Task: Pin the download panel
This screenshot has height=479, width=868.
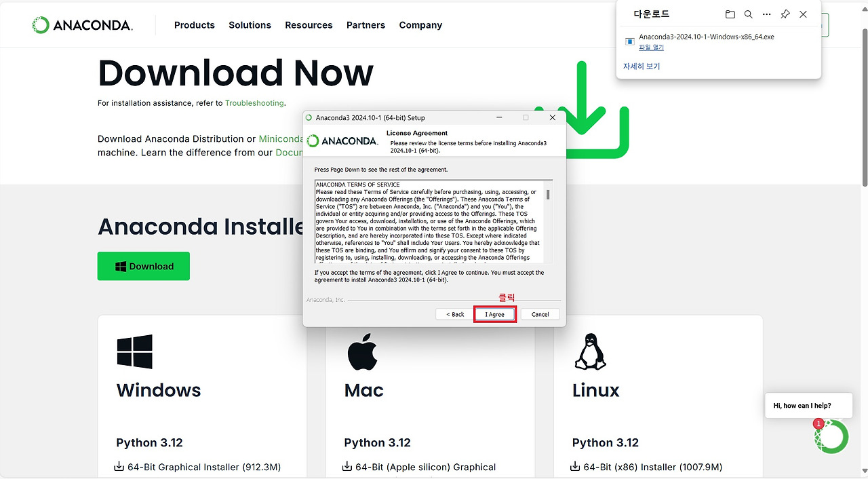Action: (785, 14)
